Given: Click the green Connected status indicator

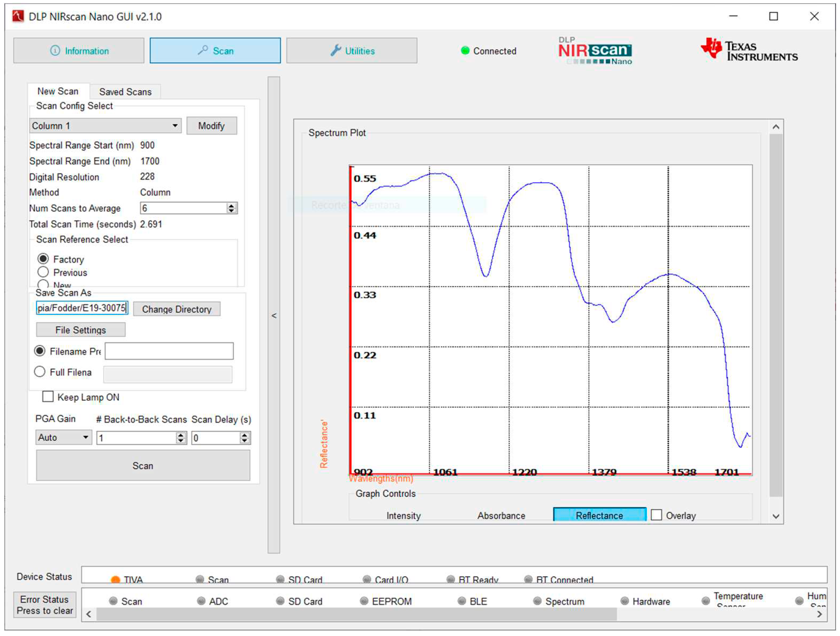Looking at the screenshot, I should click(465, 51).
